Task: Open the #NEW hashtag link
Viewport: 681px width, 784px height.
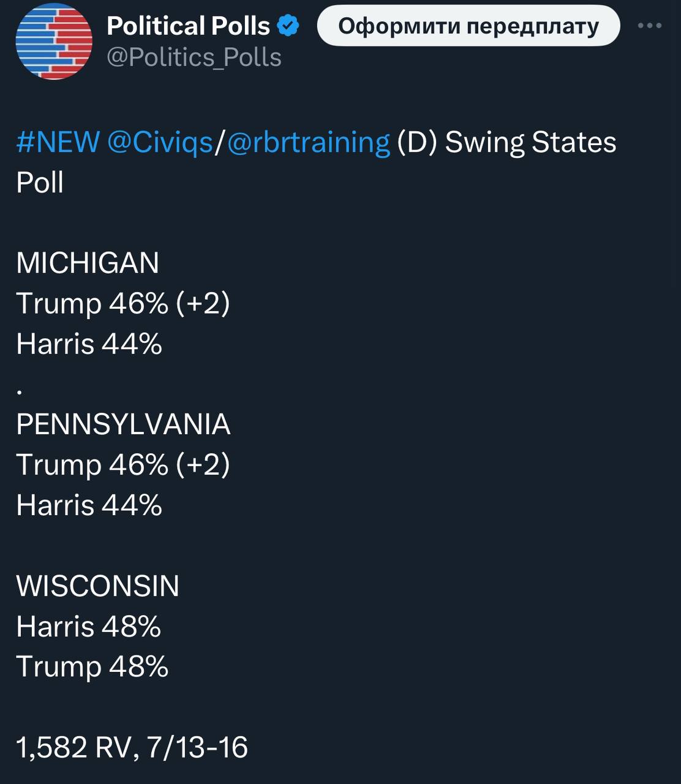Action: pos(58,142)
